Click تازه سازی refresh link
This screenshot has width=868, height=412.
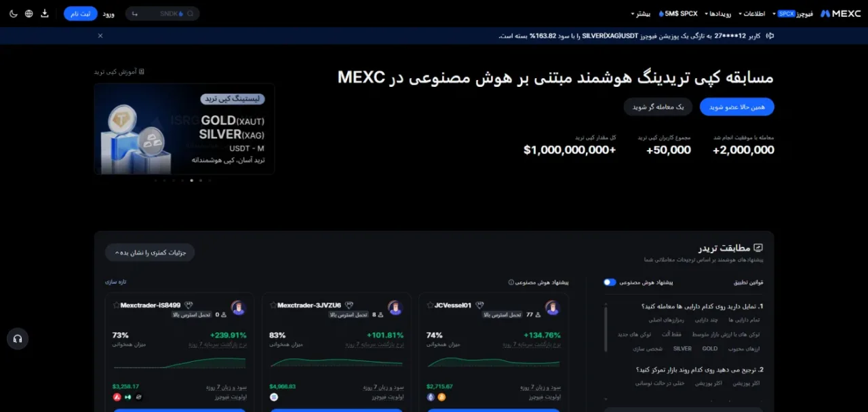(x=116, y=282)
